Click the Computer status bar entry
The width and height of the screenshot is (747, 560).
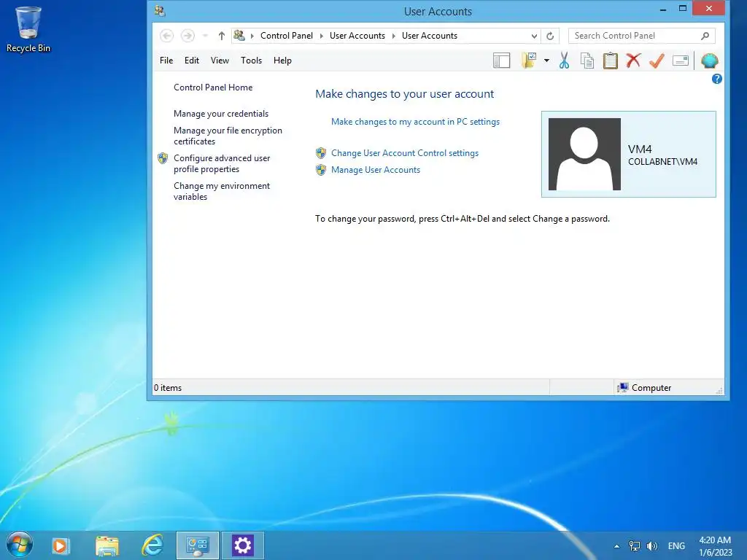coord(644,388)
